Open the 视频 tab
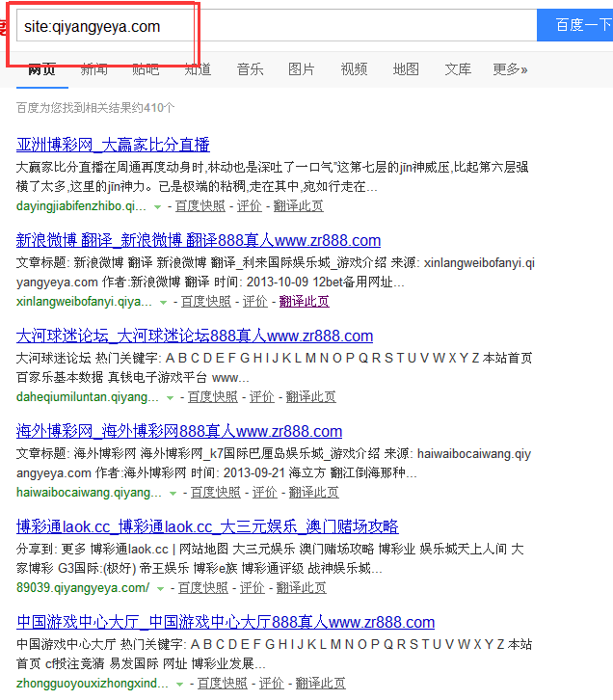Screen dimensions: 613x700 [354, 69]
